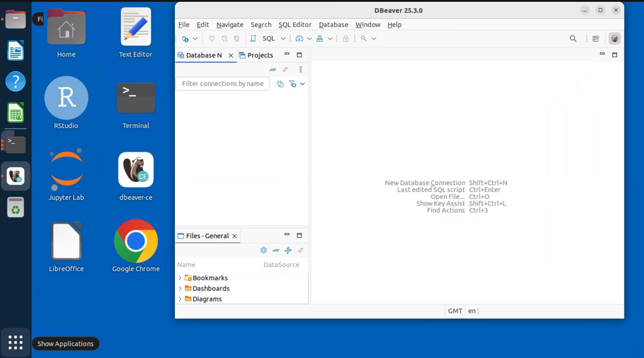Open Show Applications grid in the dock
Viewport: 644px width, 358px height.
tap(16, 343)
